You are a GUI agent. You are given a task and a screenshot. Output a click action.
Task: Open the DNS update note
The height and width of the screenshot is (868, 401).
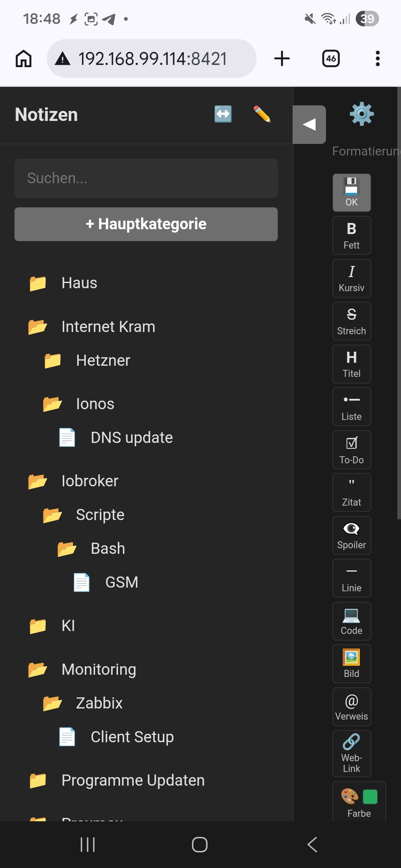coord(131,438)
